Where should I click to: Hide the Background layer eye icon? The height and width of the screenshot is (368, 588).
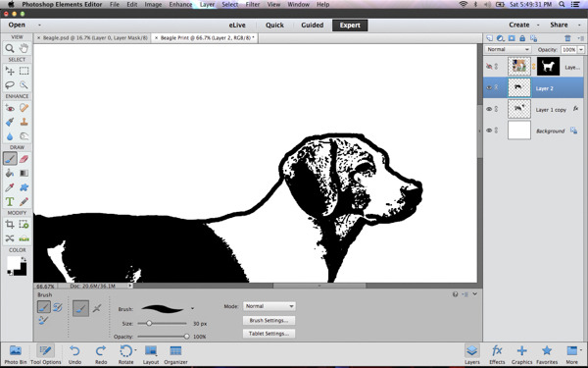tap(489, 131)
